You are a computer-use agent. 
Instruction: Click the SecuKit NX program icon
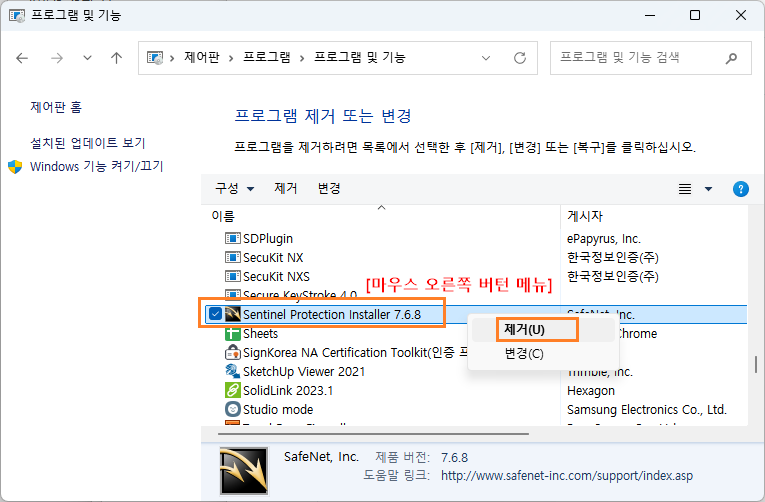click(233, 258)
